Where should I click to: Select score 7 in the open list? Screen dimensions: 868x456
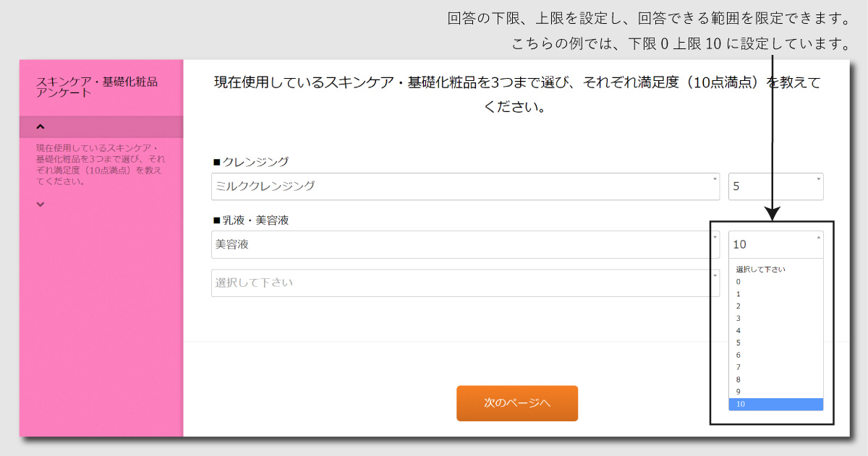tap(775, 367)
